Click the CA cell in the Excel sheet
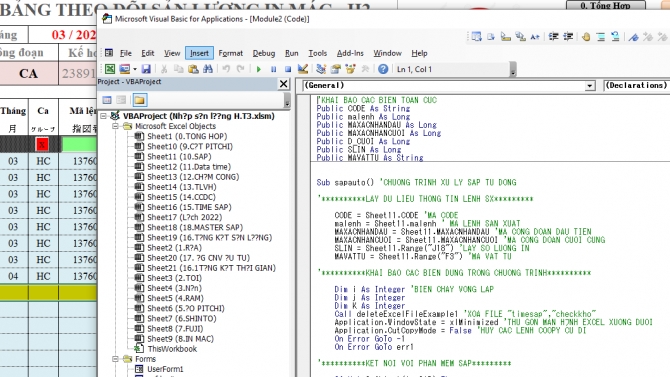670x377 pixels. 29,74
